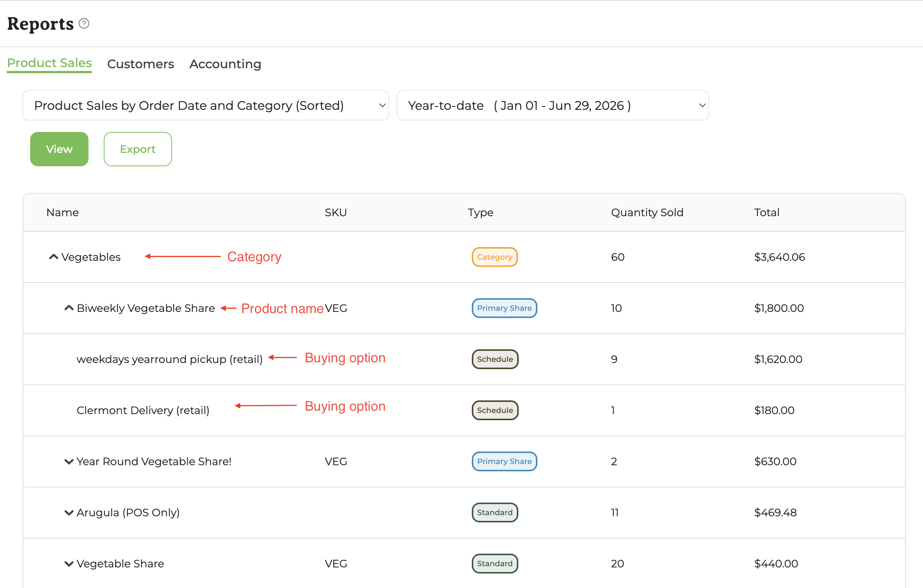Click the $469.48 total value
This screenshot has width=923, height=588.
[x=775, y=512]
